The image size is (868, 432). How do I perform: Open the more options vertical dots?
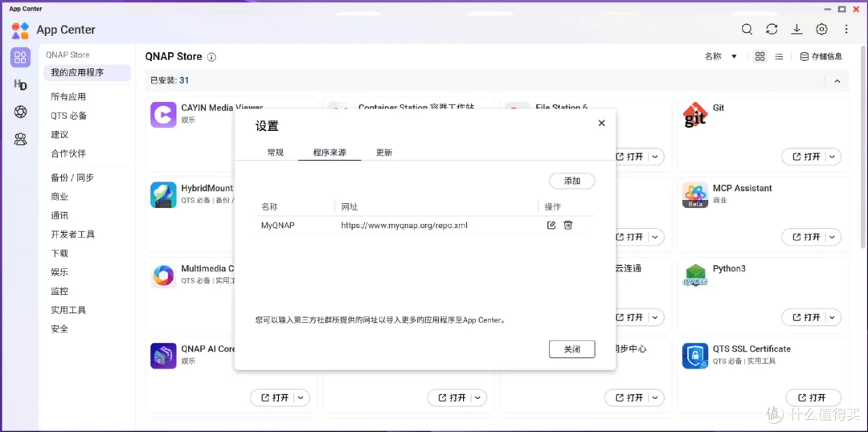tap(845, 30)
